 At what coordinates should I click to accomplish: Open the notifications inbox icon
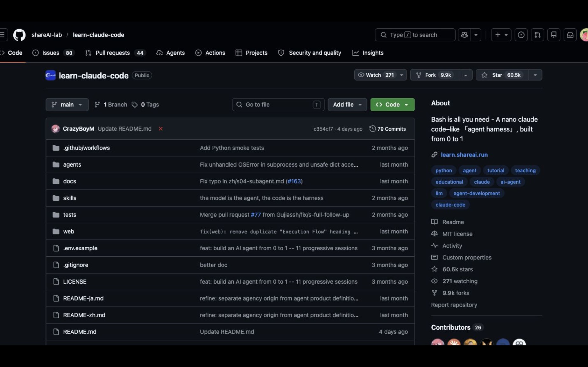point(570,35)
